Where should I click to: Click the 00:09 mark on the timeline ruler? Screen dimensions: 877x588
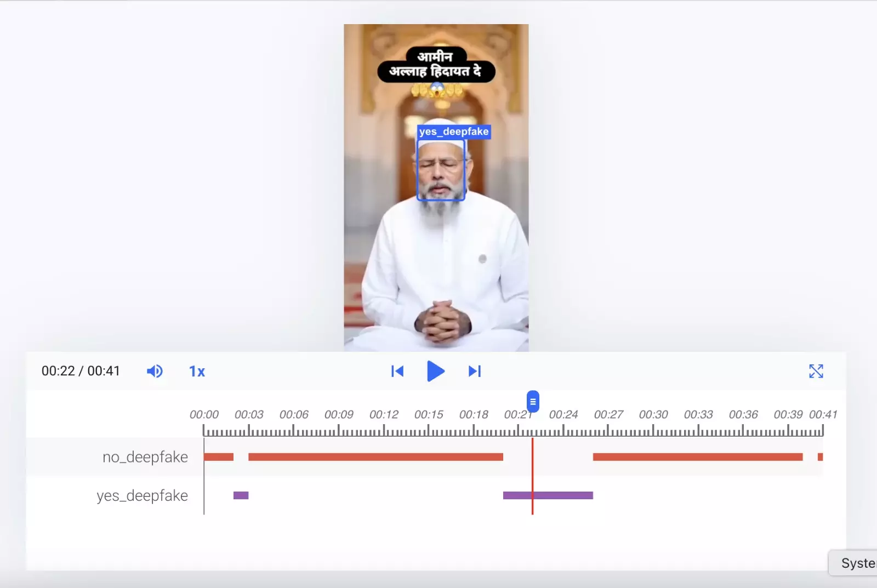click(339, 415)
